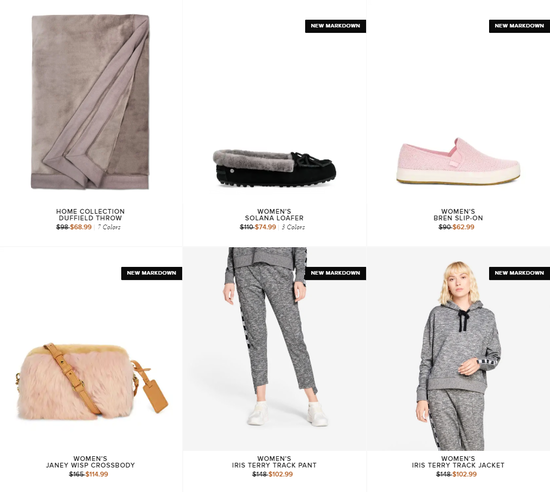Screen dimensions: 550x492
Task: Click the 7 Colors link under Duffield Throw
Action: point(109,227)
